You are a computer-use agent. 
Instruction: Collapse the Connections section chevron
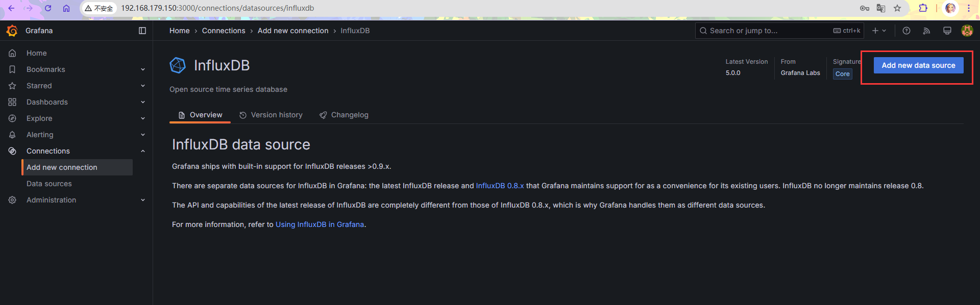[x=143, y=151]
